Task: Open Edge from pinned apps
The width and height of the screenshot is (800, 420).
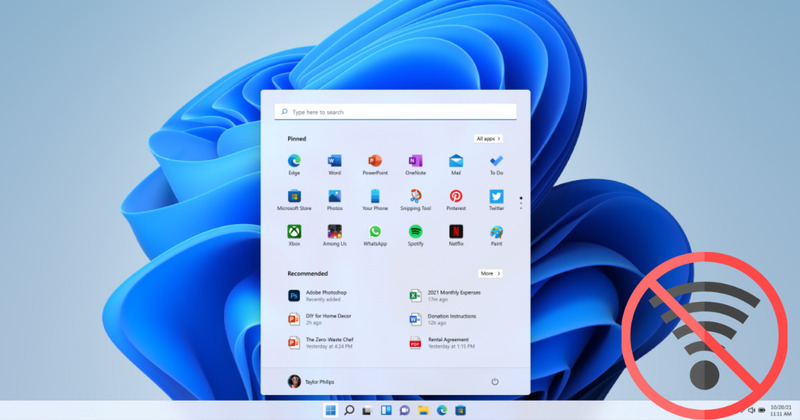Action: click(294, 165)
